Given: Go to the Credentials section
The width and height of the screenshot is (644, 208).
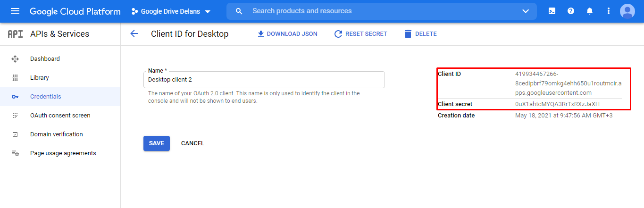Looking at the screenshot, I should tap(45, 97).
